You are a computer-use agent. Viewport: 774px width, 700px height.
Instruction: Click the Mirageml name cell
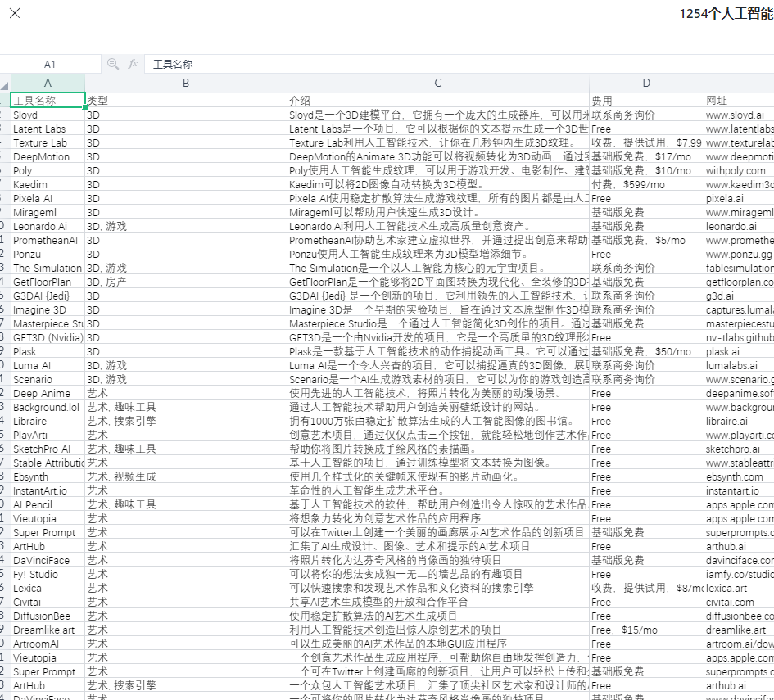(x=48, y=212)
